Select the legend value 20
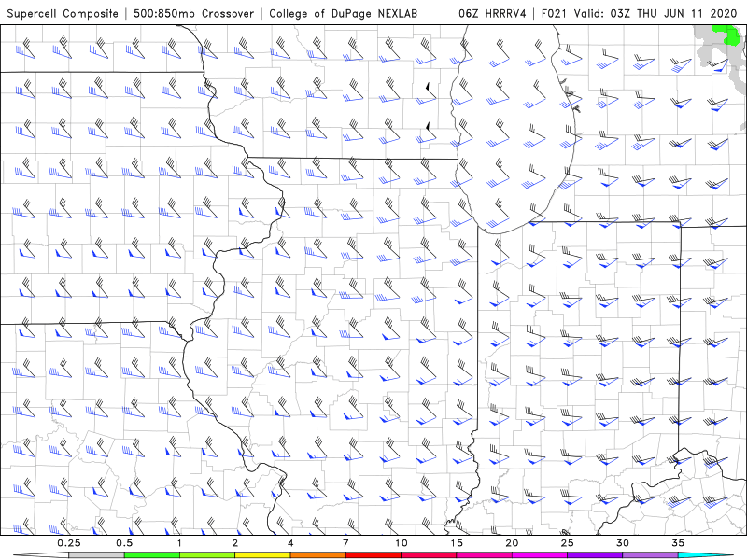The width and height of the screenshot is (747, 560). [x=512, y=543]
